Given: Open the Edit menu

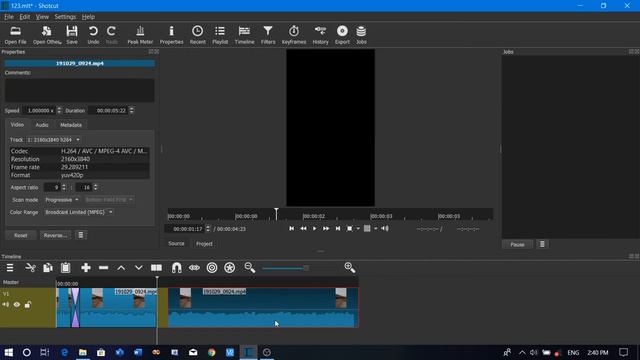Looking at the screenshot, I should coord(24,17).
